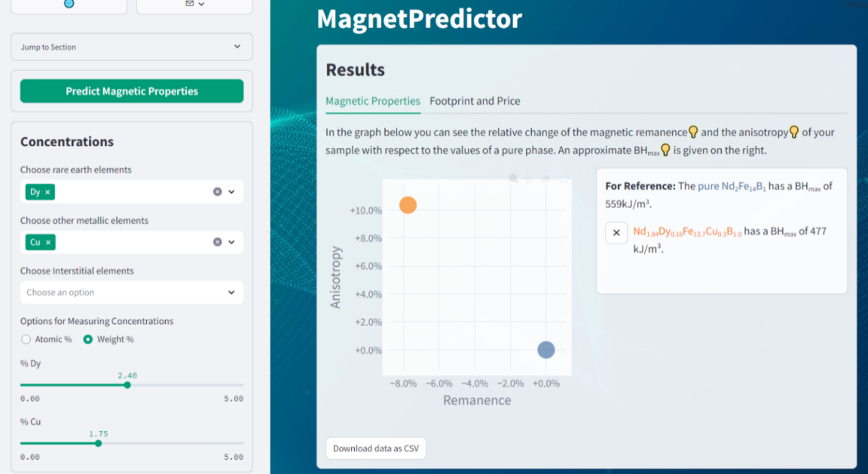Click the envelope mail icon
The image size is (868, 474).
(x=190, y=3)
